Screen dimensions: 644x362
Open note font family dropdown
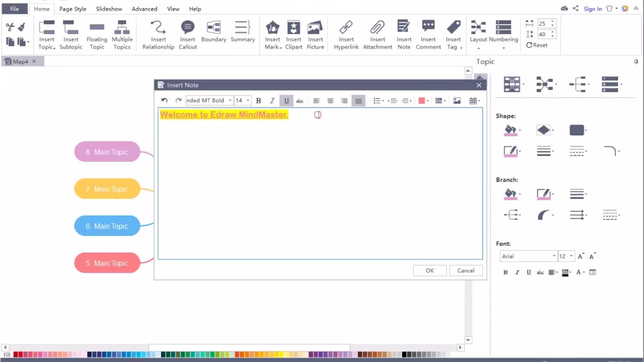click(230, 101)
